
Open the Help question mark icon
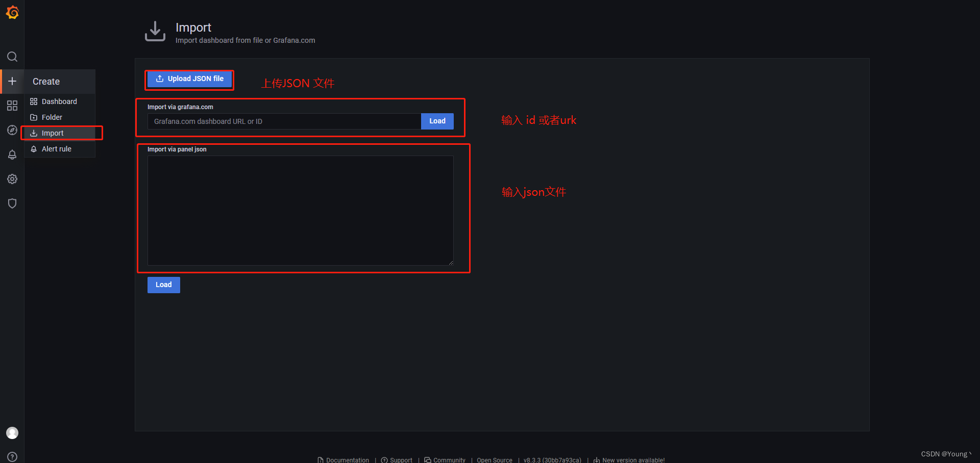point(12,457)
